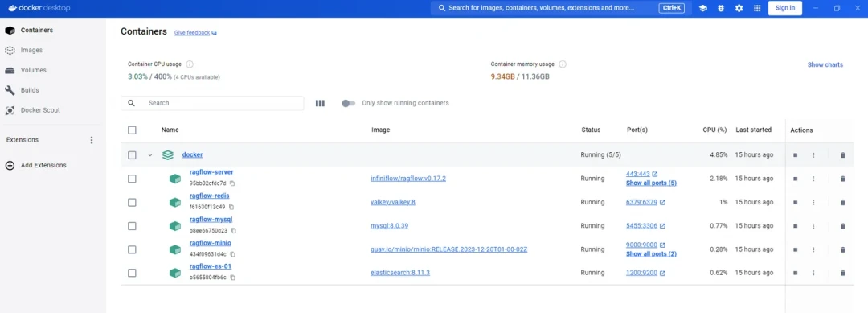Stop the ragflow-server container

pos(795,179)
